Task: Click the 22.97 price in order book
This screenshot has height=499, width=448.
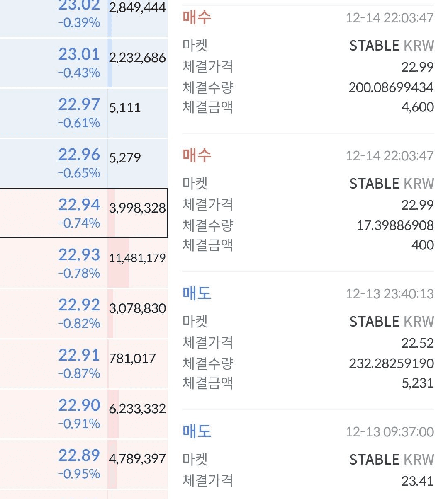Action: tap(79, 105)
